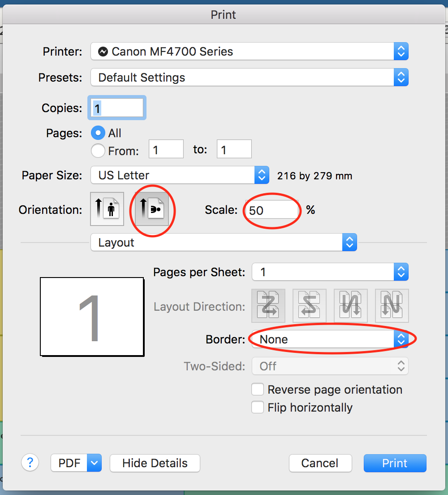Enable Flip horizontally checkbox
The height and width of the screenshot is (495, 448).
click(258, 407)
